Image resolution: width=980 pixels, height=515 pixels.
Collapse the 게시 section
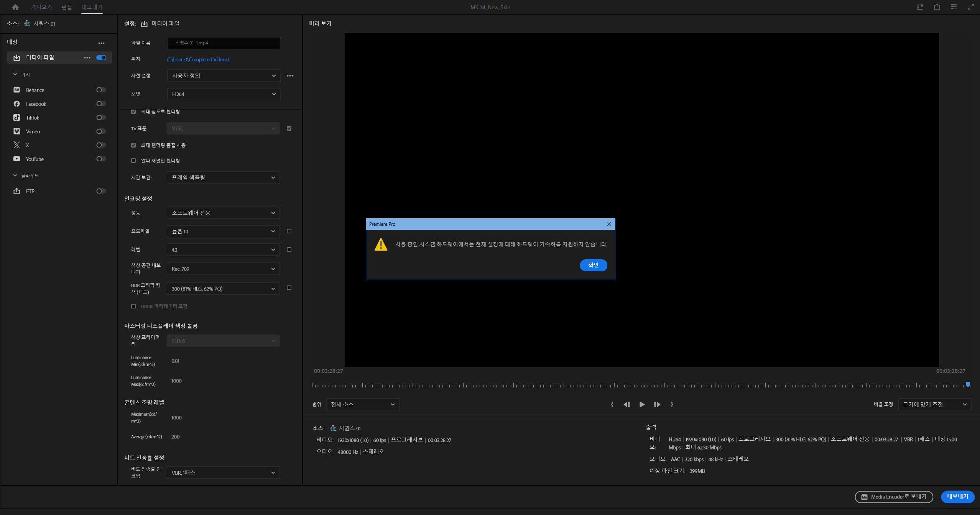click(15, 74)
